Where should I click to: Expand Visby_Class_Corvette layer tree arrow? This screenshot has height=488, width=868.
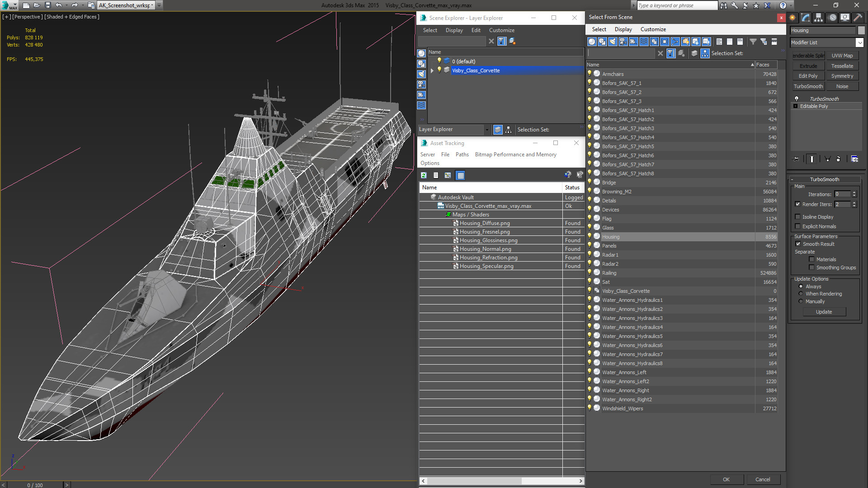432,70
